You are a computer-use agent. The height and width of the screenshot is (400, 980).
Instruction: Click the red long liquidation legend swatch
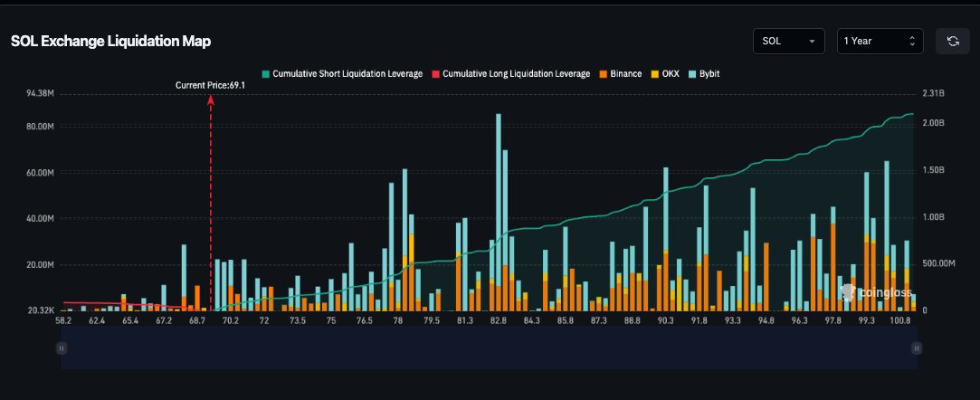pos(435,73)
